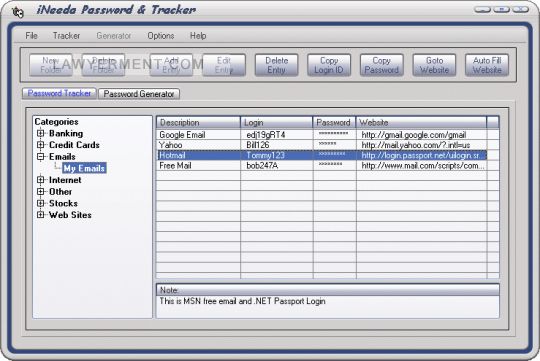Select the Internet category
Image resolution: width=540 pixels, height=361 pixels.
click(65, 180)
